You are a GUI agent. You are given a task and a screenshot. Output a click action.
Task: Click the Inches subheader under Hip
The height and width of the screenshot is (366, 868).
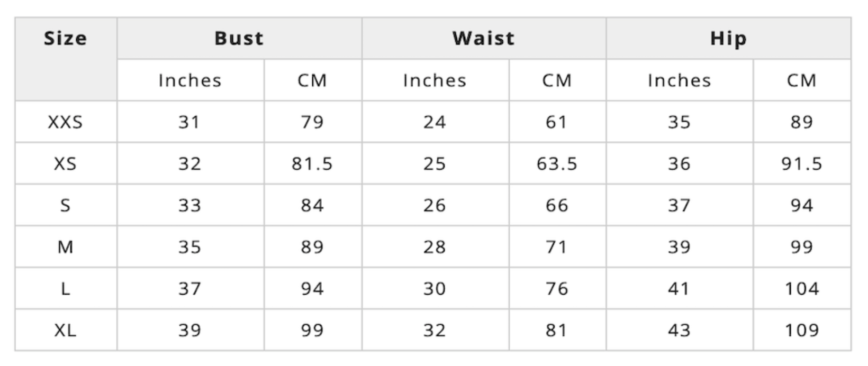(x=679, y=80)
